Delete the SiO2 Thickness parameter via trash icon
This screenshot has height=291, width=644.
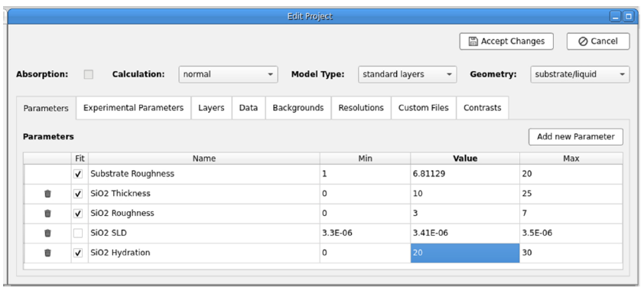coord(47,194)
